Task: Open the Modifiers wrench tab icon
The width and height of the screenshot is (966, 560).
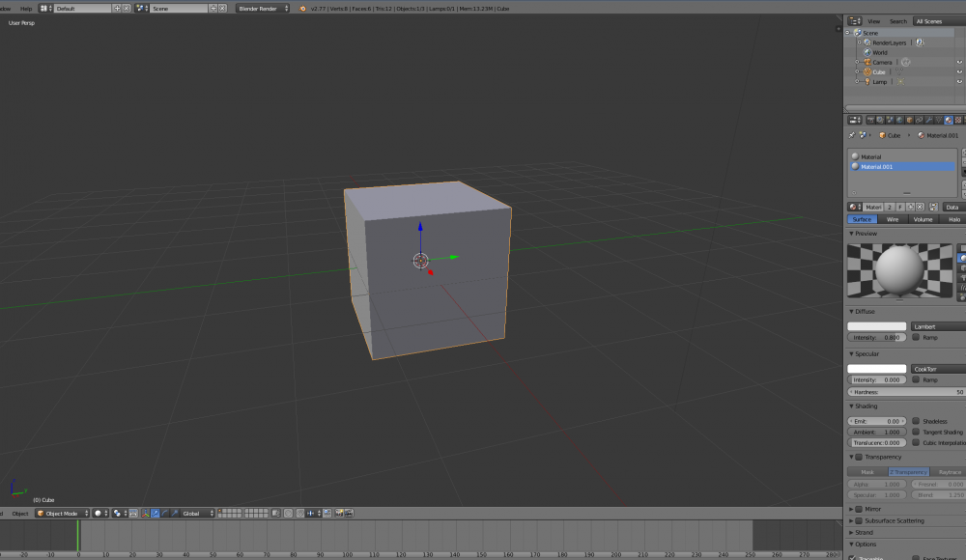Action: (929, 120)
